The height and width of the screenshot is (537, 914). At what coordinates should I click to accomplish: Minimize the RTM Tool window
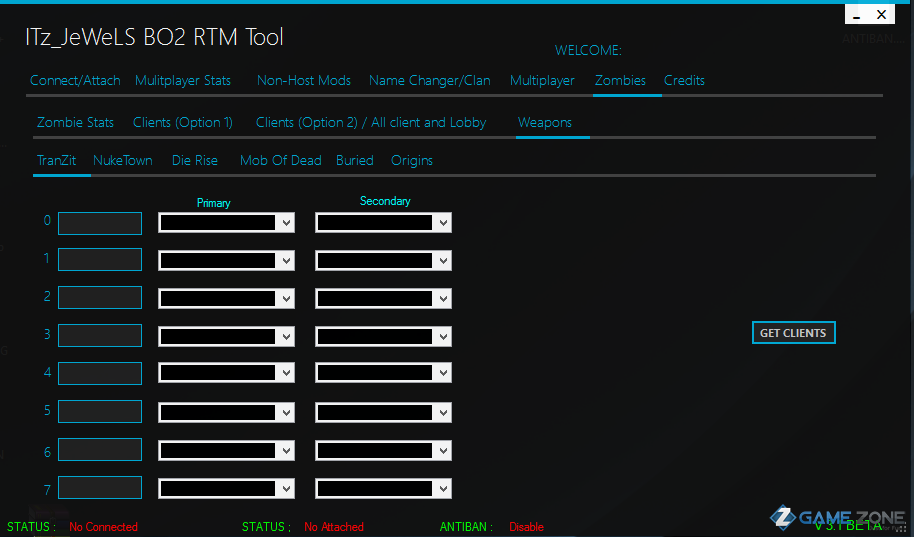pos(856,15)
